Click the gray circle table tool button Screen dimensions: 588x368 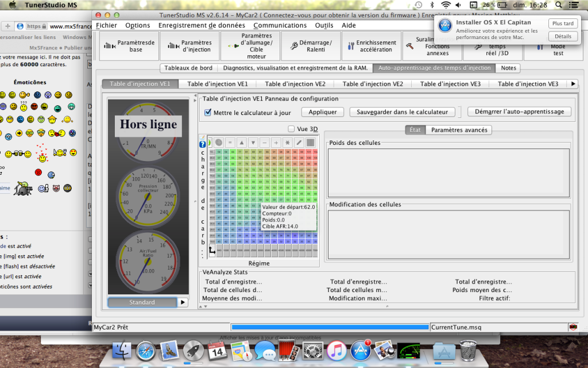[x=219, y=143]
